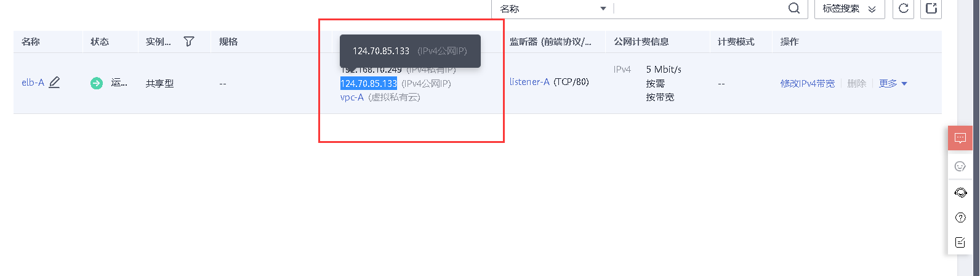Refresh the load balancer list
980x276 pixels.
(x=903, y=8)
